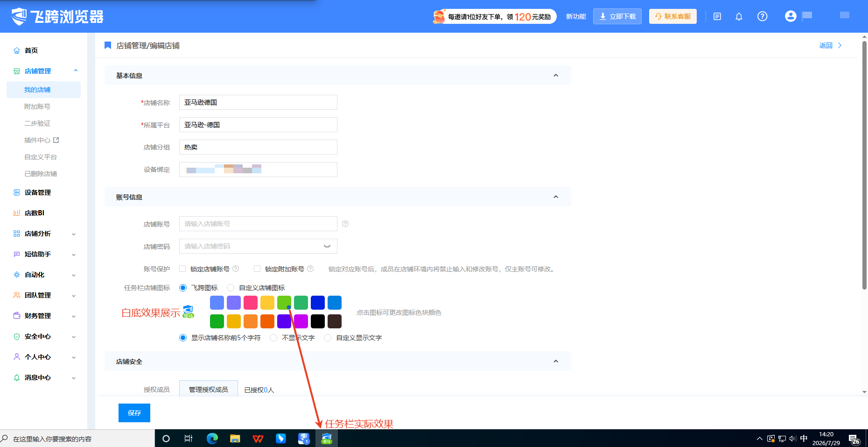Image resolution: width=868 pixels, height=447 pixels.
Task: Select 自定义店铺图标 radio option
Action: tap(231, 288)
